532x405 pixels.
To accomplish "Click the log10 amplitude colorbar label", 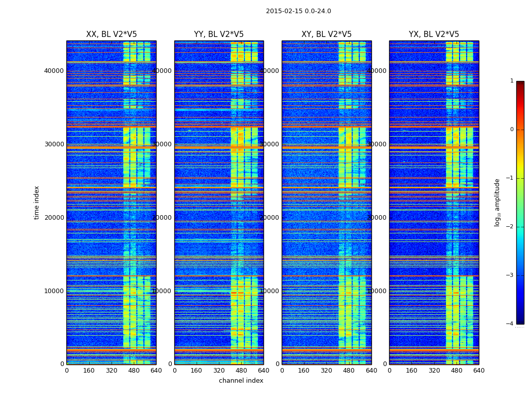I will pos(497,202).
